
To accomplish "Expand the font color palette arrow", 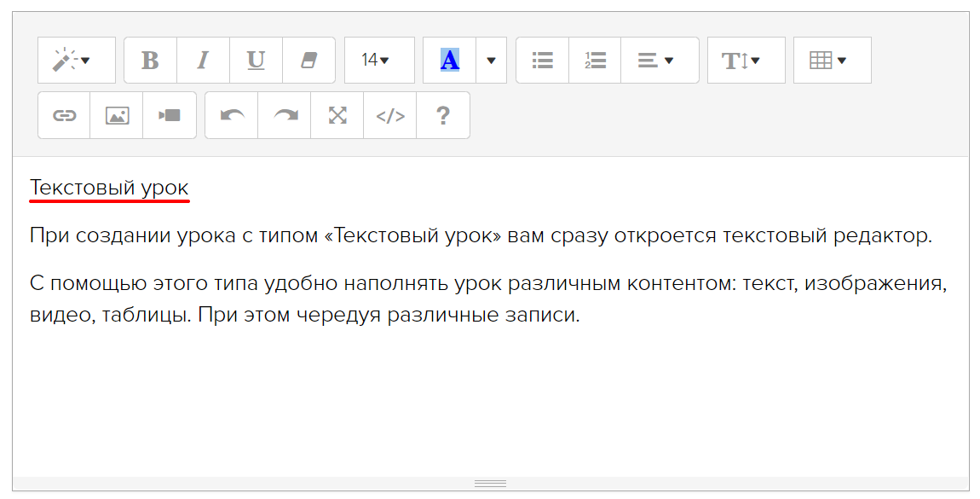I will point(491,61).
